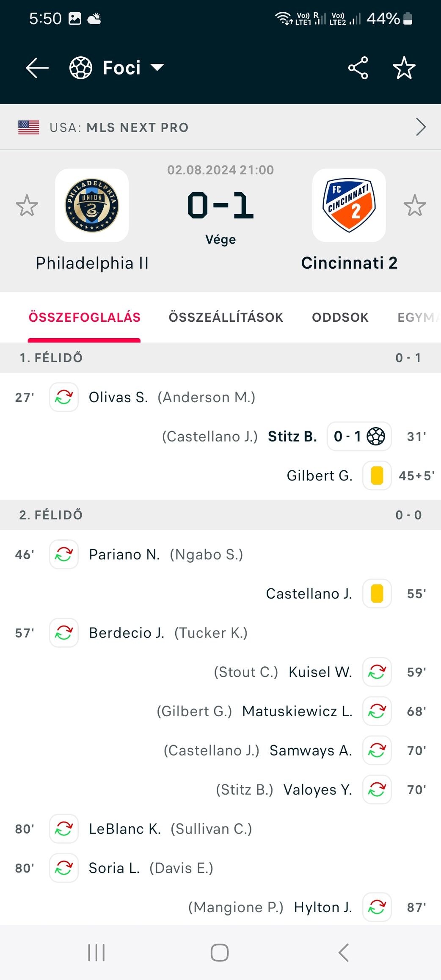Viewport: 441px width, 980px height.
Task: Select the Összefoglalás tab
Action: pyautogui.click(x=84, y=317)
